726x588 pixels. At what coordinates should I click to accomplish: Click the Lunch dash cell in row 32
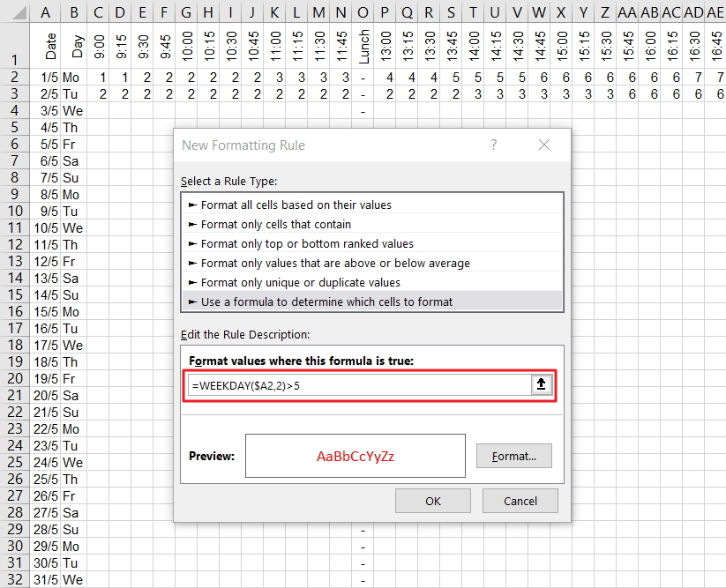[363, 579]
